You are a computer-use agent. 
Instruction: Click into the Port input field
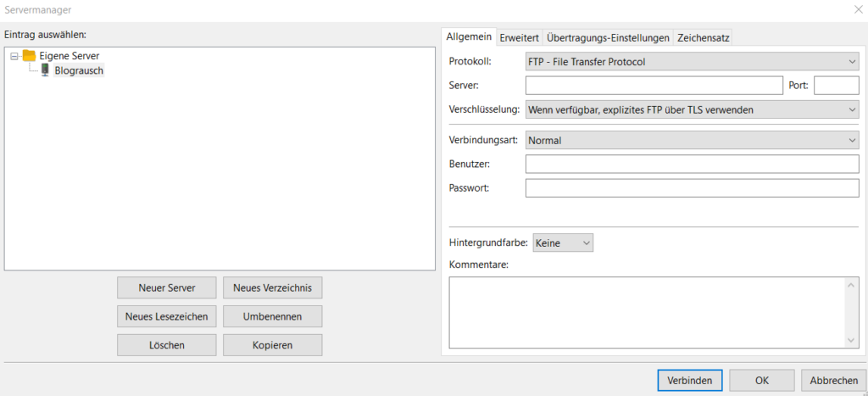(x=837, y=86)
